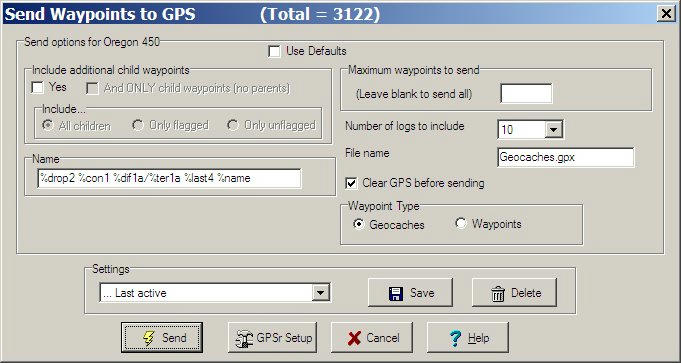Click the Clear GPS before sending label
The image size is (681, 363).
tap(423, 183)
